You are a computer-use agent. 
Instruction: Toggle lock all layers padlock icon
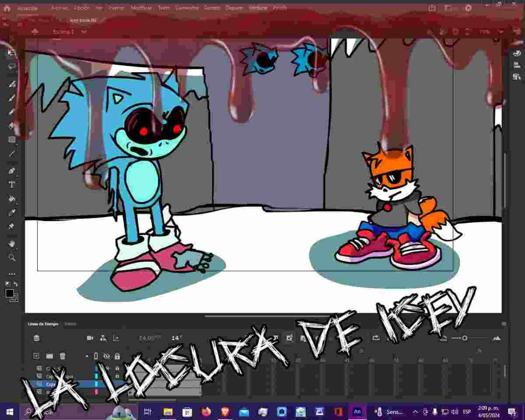coord(117,356)
